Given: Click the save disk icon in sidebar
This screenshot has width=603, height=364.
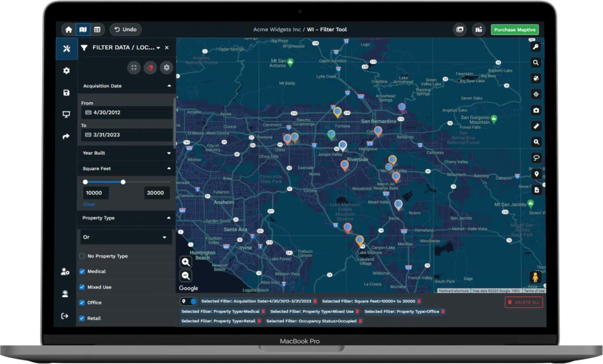Looking at the screenshot, I should click(66, 93).
